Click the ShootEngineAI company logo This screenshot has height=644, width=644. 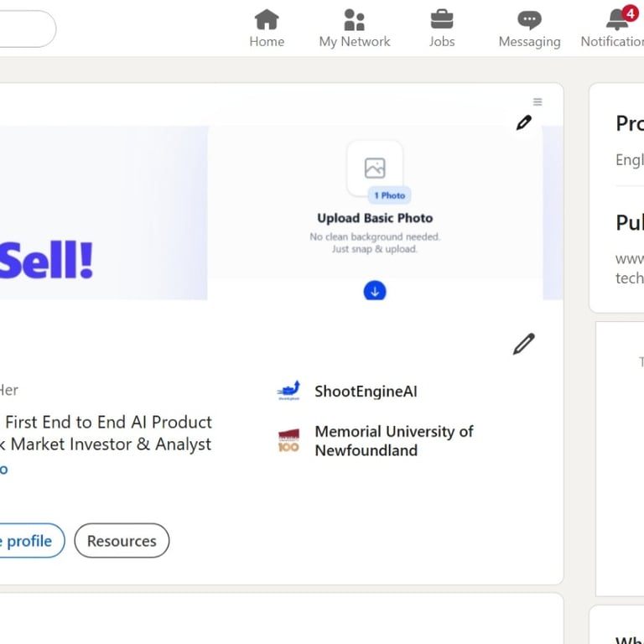pos(288,391)
